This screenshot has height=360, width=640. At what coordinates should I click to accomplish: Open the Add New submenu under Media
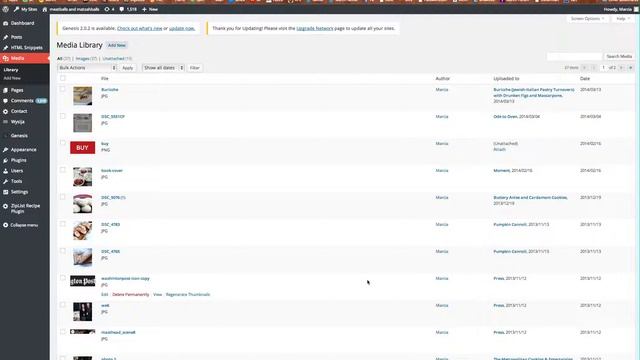[12, 78]
